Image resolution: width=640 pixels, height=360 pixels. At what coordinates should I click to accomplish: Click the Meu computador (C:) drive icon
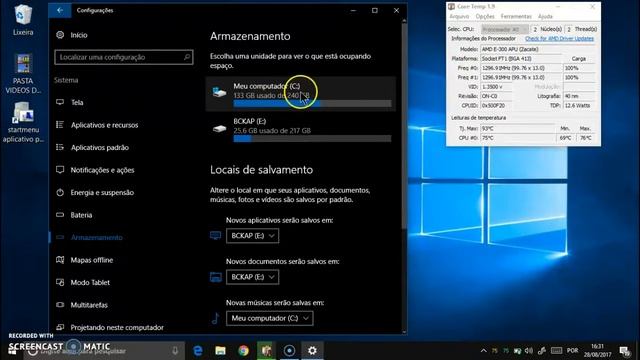220,92
